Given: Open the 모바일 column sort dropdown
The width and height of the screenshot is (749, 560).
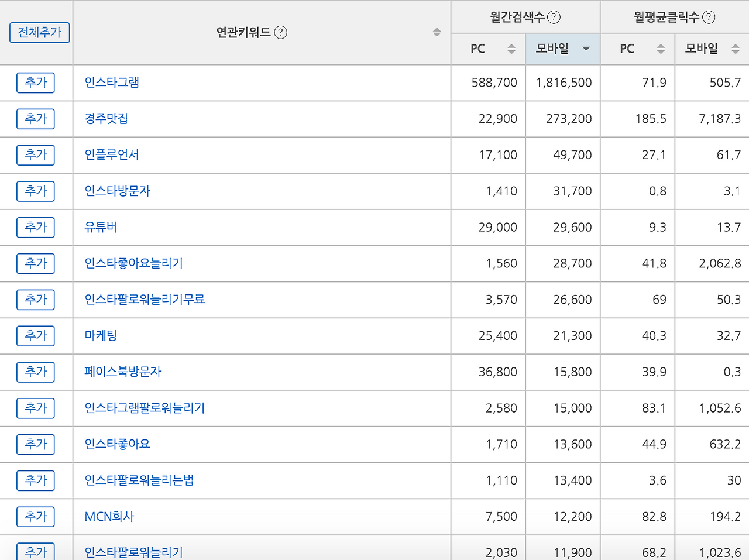Looking at the screenshot, I should (x=585, y=49).
